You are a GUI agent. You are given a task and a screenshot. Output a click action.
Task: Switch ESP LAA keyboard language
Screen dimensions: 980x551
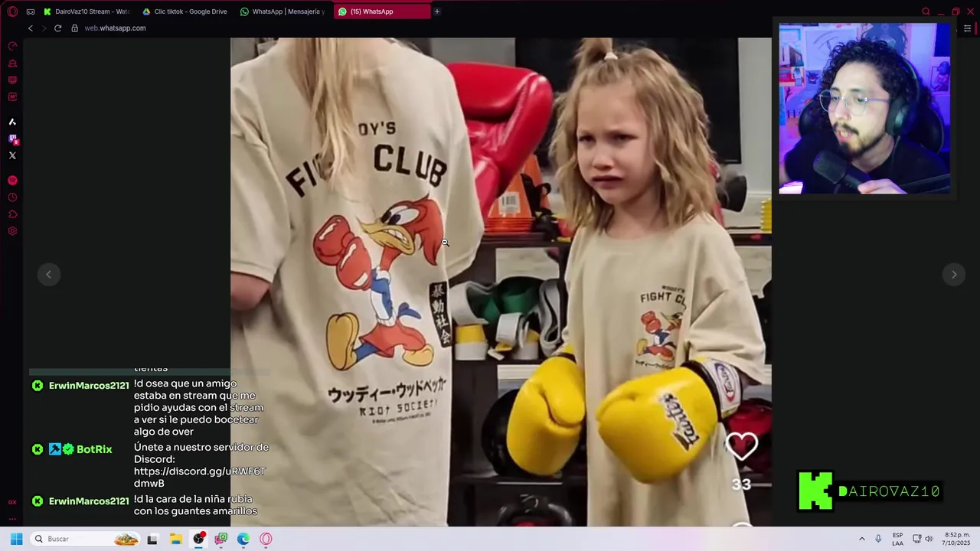[x=897, y=539]
